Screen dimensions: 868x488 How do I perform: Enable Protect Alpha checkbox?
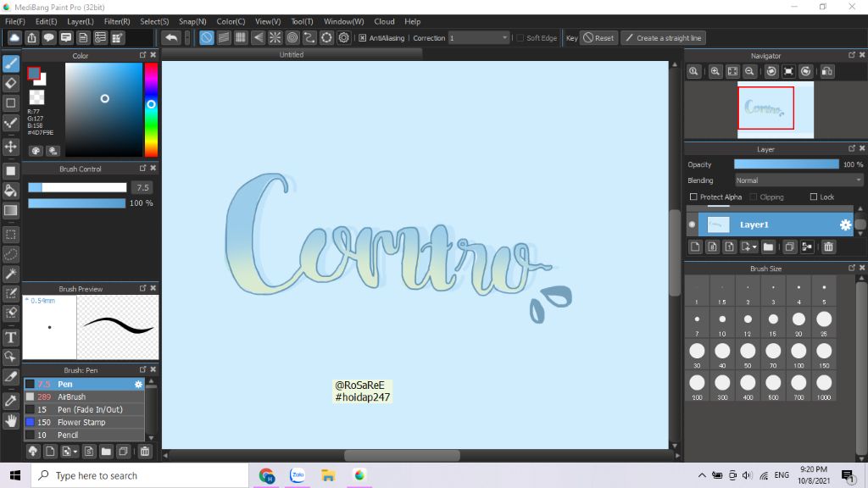693,197
